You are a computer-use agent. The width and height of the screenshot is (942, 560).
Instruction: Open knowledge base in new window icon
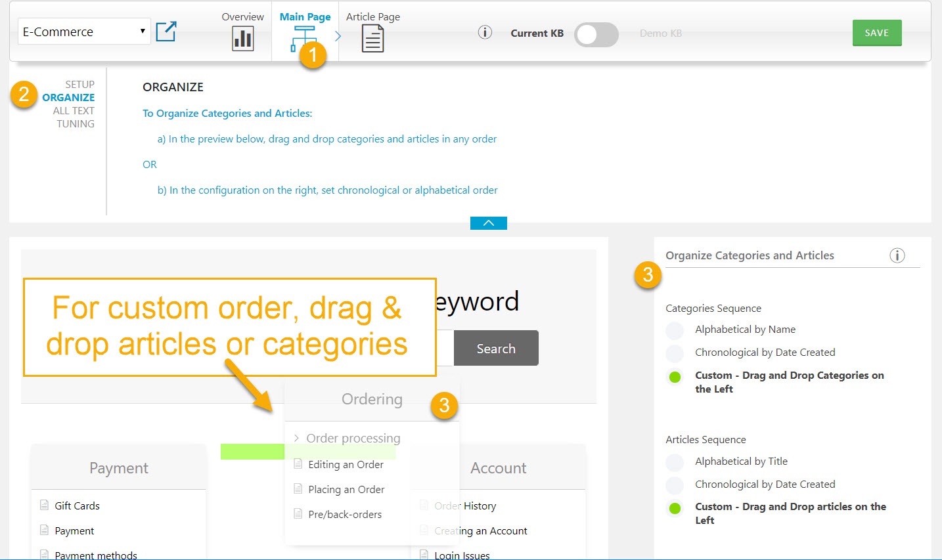[x=166, y=32]
